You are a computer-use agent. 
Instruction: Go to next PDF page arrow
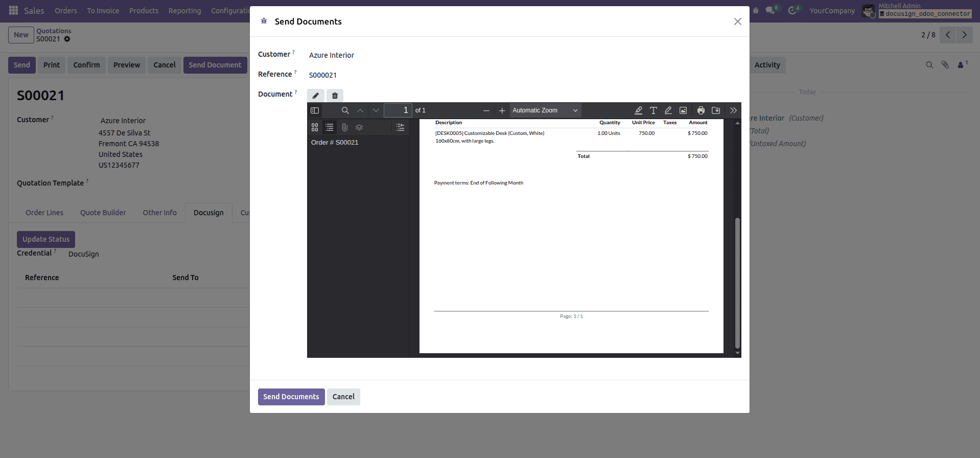[x=376, y=110]
